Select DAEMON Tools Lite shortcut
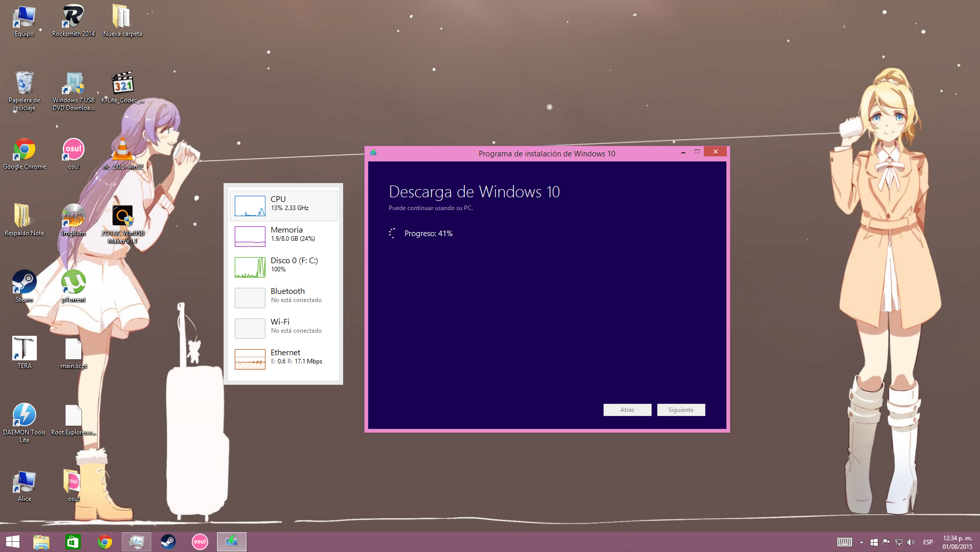The width and height of the screenshot is (980, 552). (x=24, y=423)
